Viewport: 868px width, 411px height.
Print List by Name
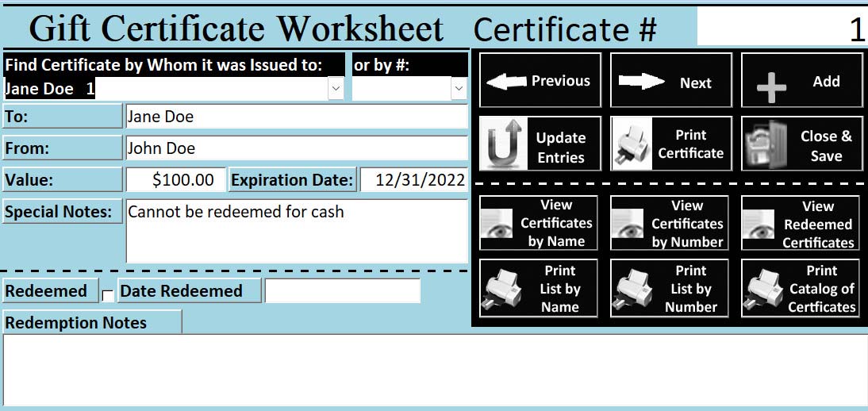[x=540, y=289]
